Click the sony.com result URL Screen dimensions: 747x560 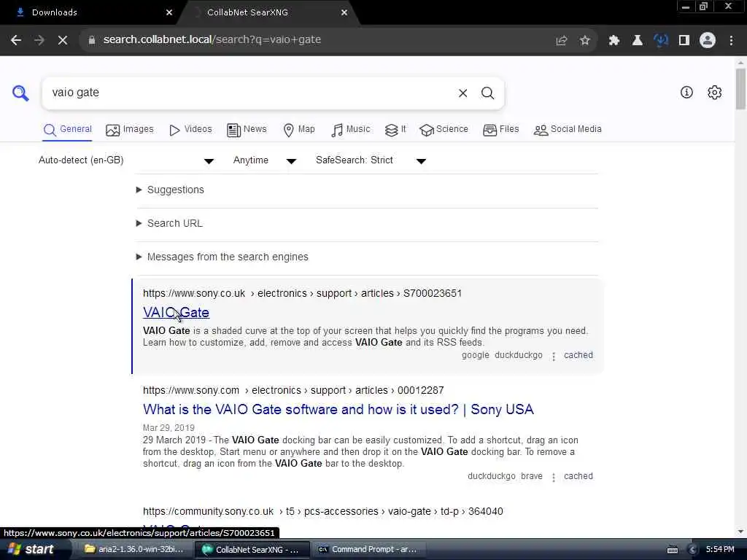(x=293, y=391)
